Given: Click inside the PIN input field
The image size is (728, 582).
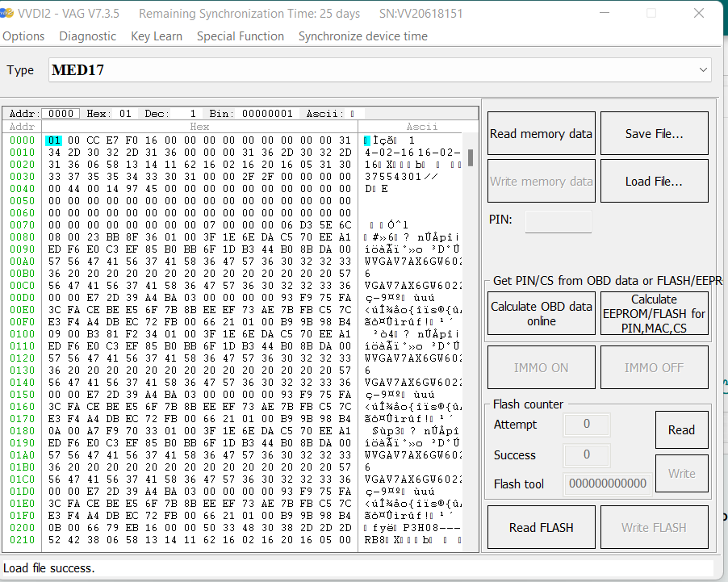Looking at the screenshot, I should 558,221.
